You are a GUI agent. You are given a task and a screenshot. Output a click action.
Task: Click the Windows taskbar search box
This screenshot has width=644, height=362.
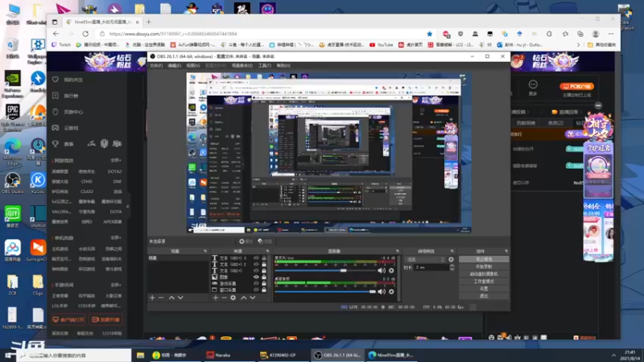tap(74, 356)
